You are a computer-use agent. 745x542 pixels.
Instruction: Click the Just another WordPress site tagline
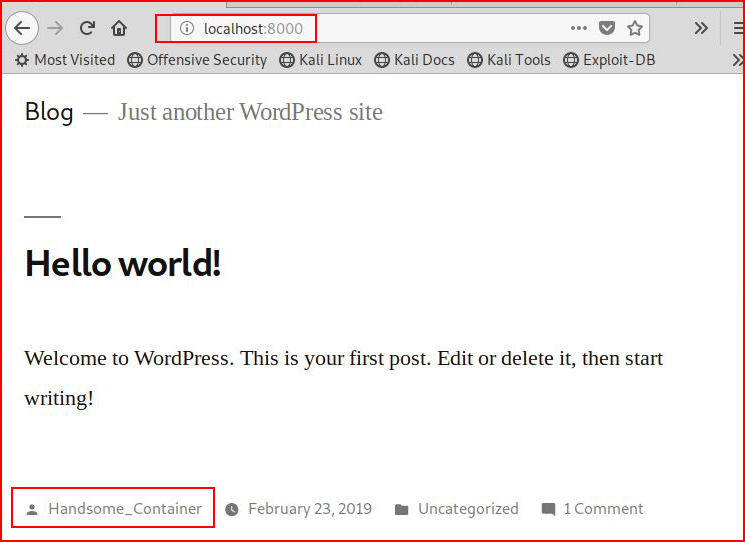(x=250, y=112)
